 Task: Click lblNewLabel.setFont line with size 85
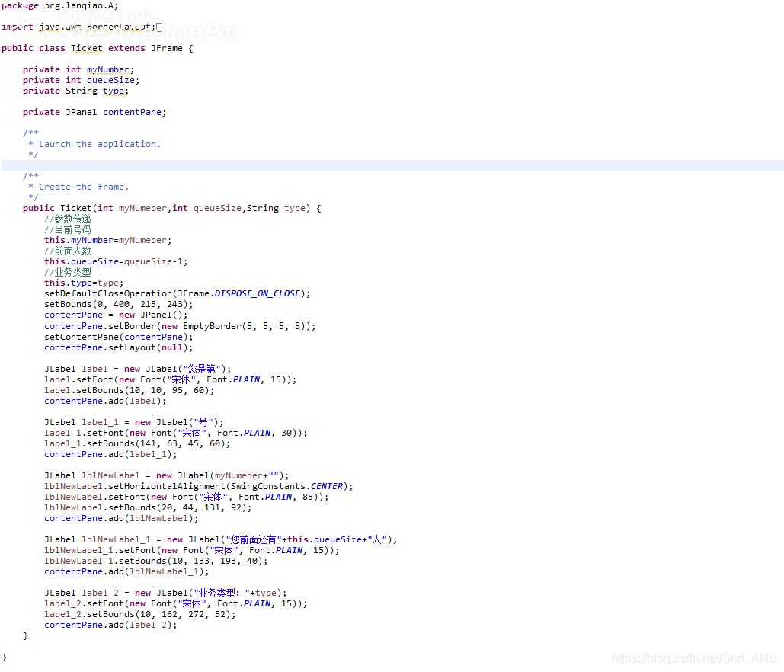(x=187, y=497)
